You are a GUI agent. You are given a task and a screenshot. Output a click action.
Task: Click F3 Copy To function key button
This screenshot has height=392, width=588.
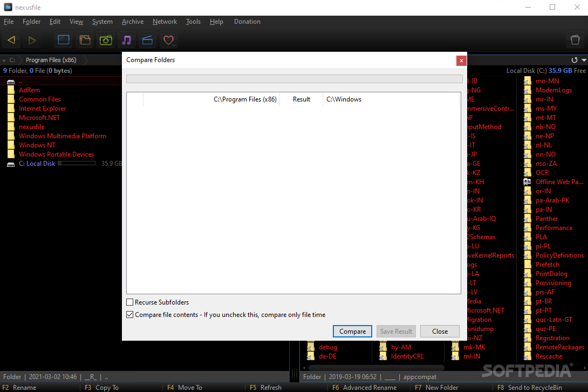(x=101, y=388)
